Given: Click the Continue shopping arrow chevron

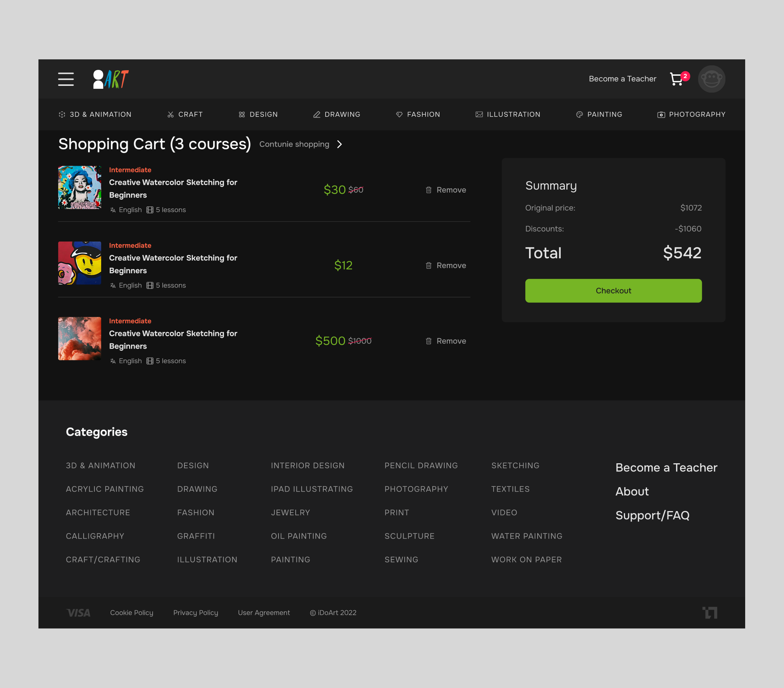Looking at the screenshot, I should coord(339,144).
